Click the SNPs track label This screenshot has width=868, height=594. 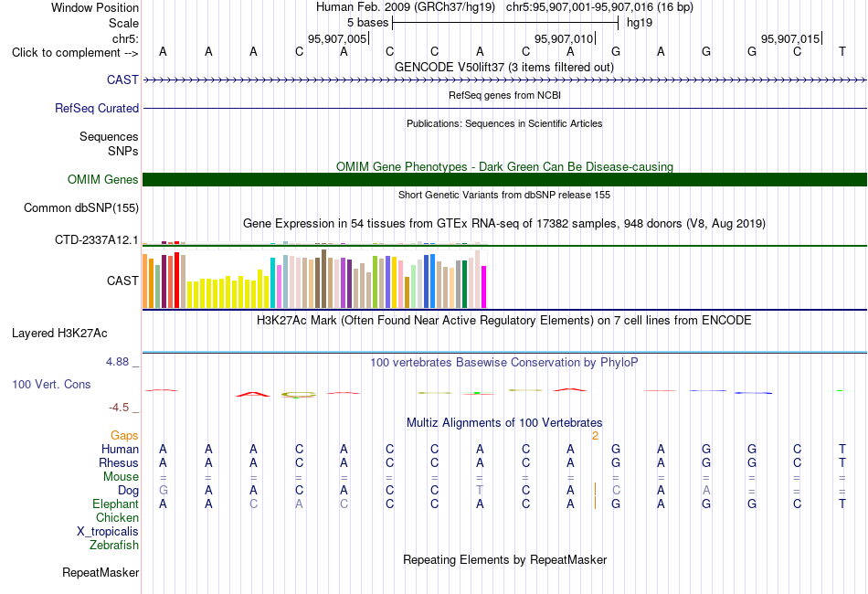click(123, 151)
